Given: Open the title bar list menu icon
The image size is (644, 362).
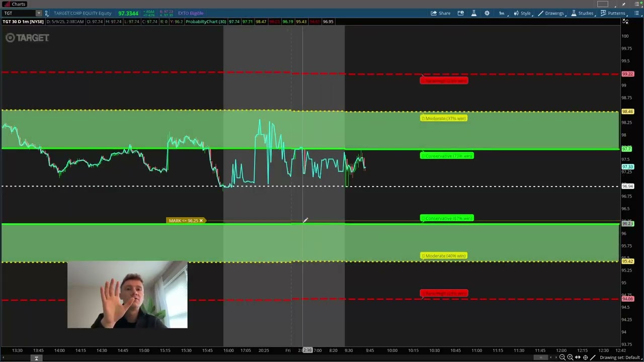Looking at the screenshot, I should point(637,4).
